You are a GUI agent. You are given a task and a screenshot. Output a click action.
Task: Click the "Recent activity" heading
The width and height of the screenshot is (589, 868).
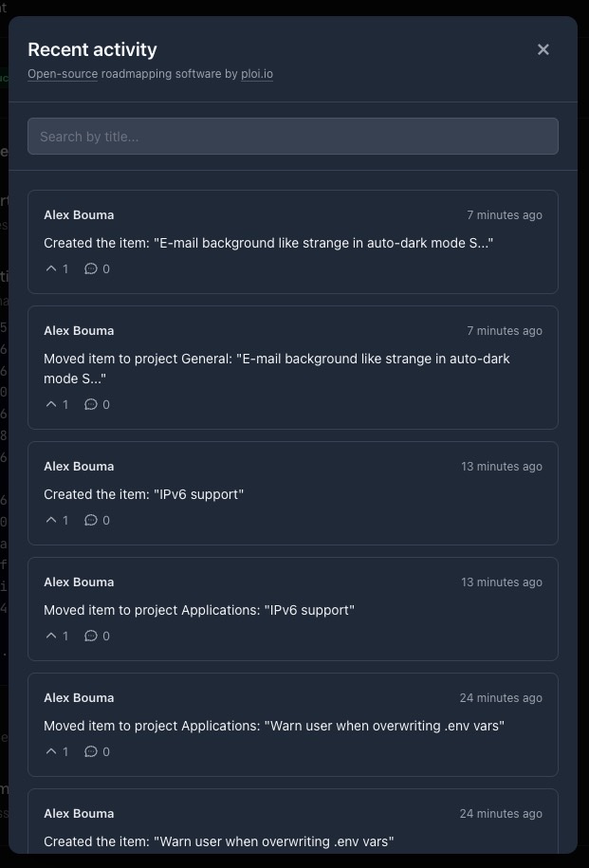(x=92, y=49)
